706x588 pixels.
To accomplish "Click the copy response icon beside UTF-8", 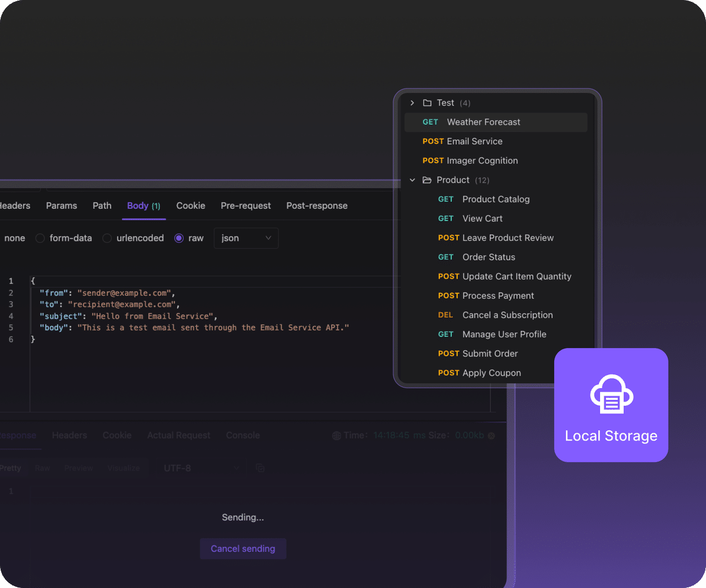I will tap(259, 467).
